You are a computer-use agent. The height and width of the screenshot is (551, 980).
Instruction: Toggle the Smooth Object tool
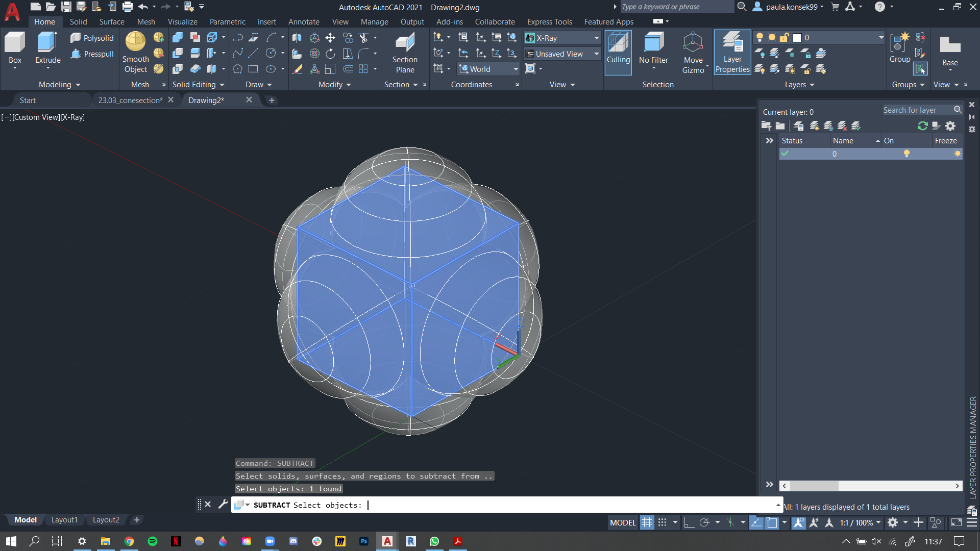pyautogui.click(x=135, y=54)
